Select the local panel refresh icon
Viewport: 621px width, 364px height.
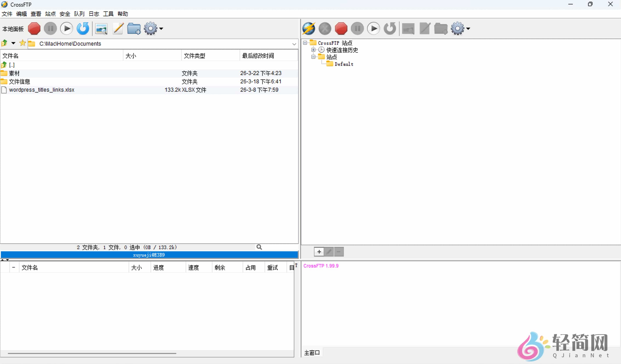[x=83, y=28]
